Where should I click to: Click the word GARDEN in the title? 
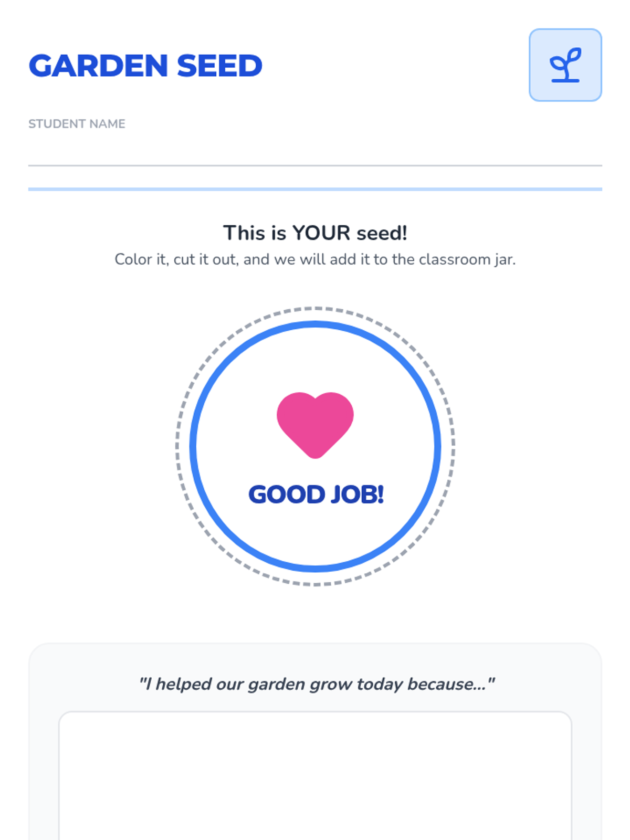pyautogui.click(x=98, y=66)
